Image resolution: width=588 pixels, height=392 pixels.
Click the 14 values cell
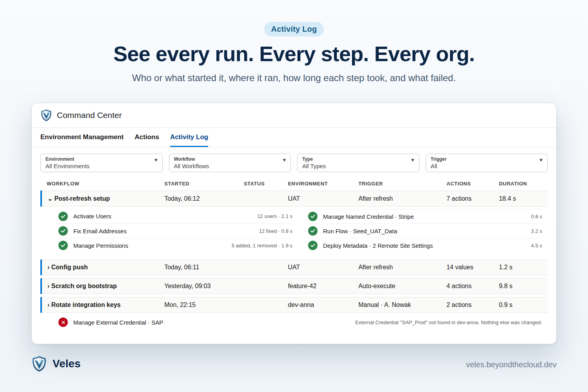[460, 267]
